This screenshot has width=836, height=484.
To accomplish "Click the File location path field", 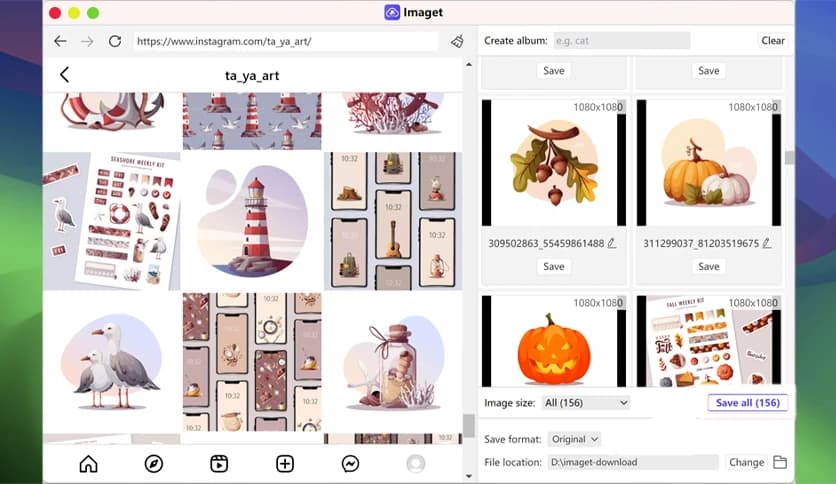I will point(633,462).
